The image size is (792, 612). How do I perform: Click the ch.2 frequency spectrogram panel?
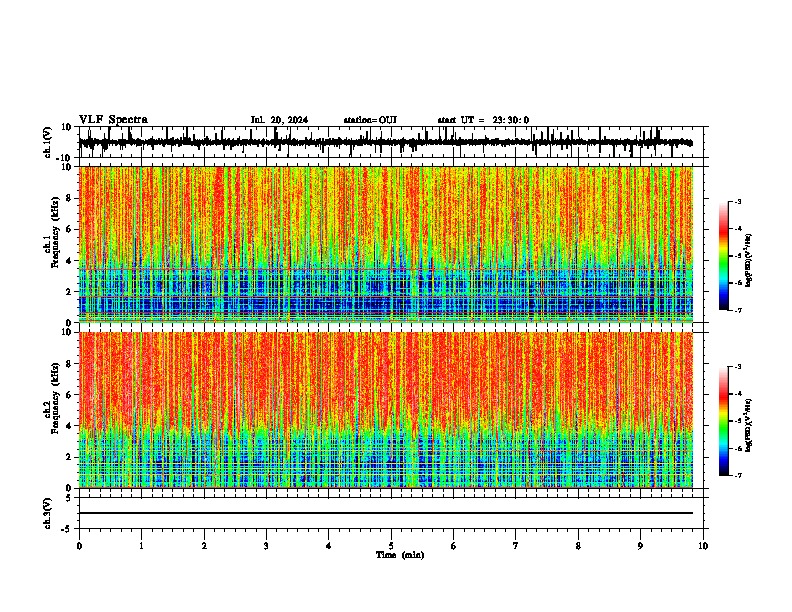tap(386, 410)
